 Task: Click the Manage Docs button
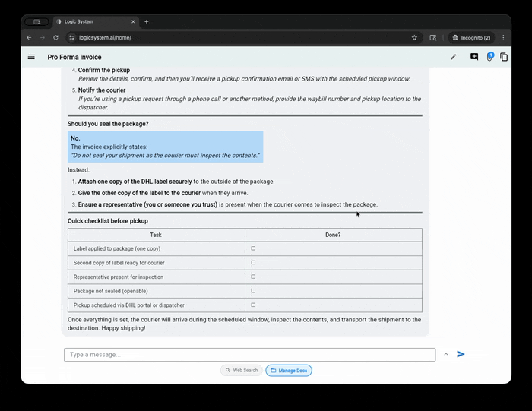tap(289, 371)
